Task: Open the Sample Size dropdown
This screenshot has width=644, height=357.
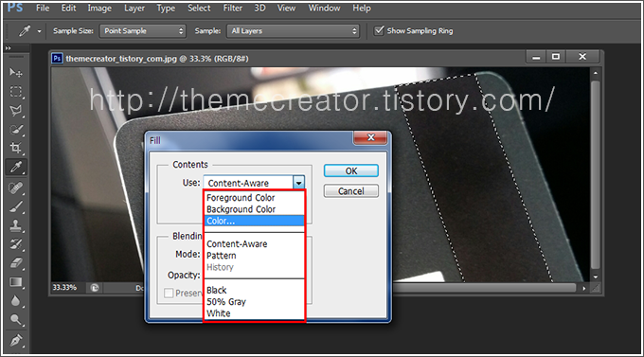Action: 142,31
